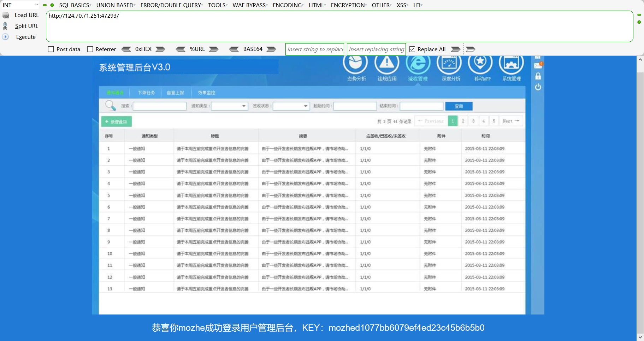Switch to the 自查上报 tab
The height and width of the screenshot is (341, 644).
[x=176, y=93]
